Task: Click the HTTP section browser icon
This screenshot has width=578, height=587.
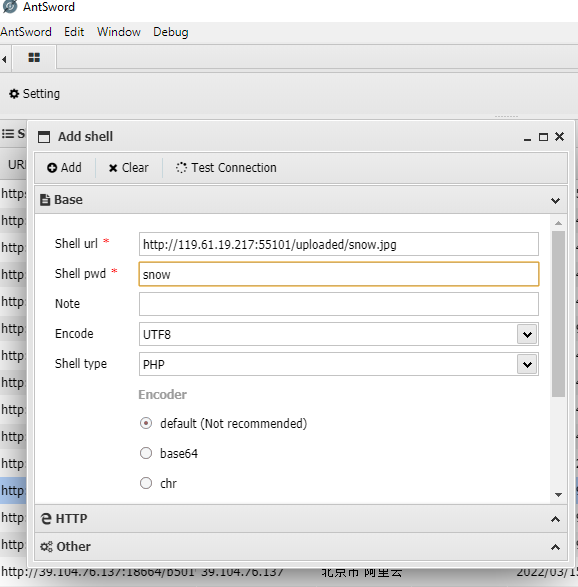Action: point(46,518)
